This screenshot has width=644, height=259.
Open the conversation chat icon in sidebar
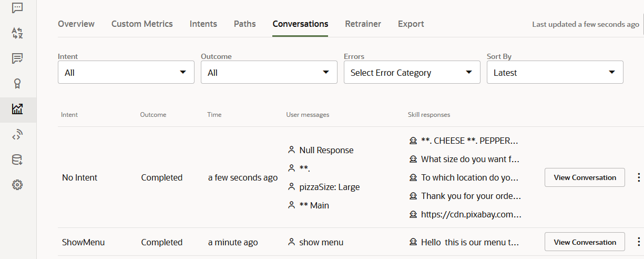click(x=17, y=8)
